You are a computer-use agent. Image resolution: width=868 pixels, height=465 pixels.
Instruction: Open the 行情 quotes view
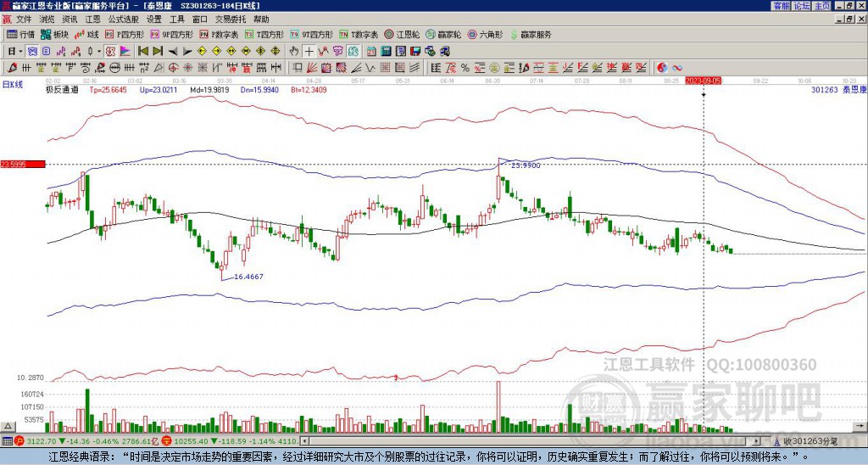(x=20, y=34)
